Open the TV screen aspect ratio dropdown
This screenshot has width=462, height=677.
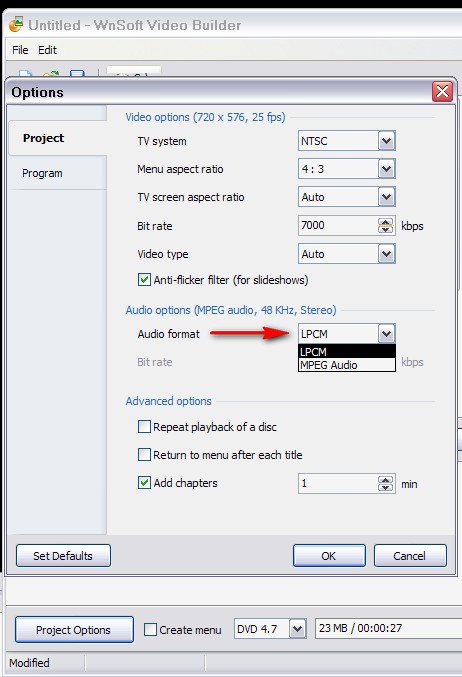point(386,197)
